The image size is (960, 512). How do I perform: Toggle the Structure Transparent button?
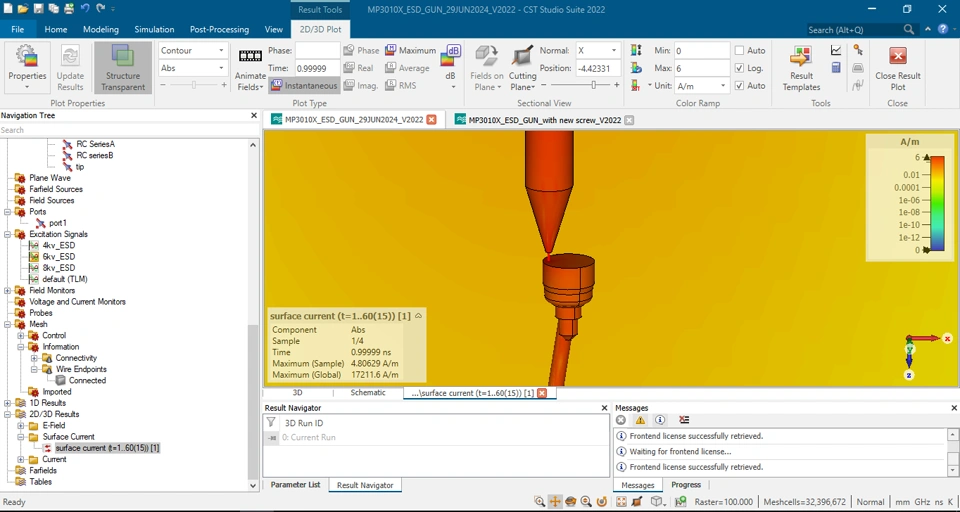pyautogui.click(x=123, y=67)
